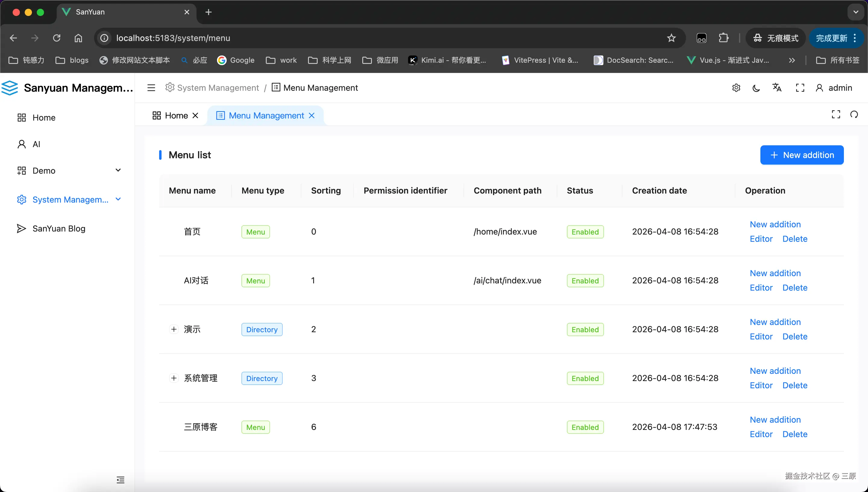The width and height of the screenshot is (868, 492).
Task: Click Delete link for 三原博客 row
Action: pos(795,434)
